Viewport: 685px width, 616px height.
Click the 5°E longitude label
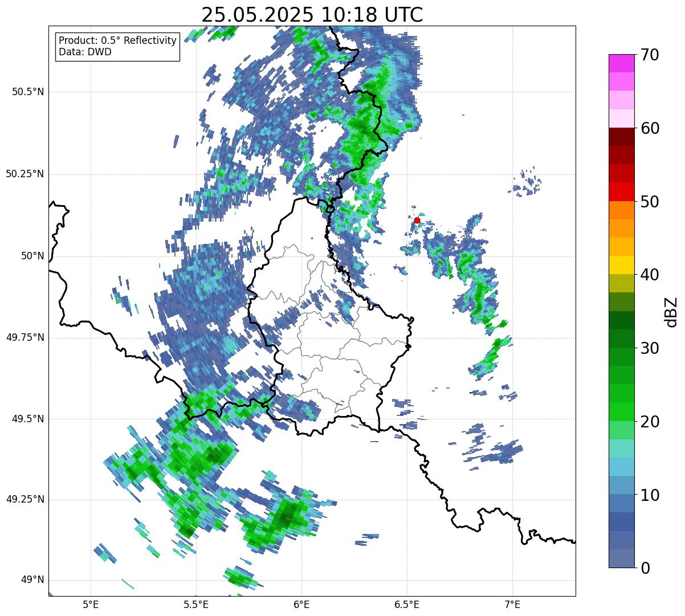coord(91,604)
